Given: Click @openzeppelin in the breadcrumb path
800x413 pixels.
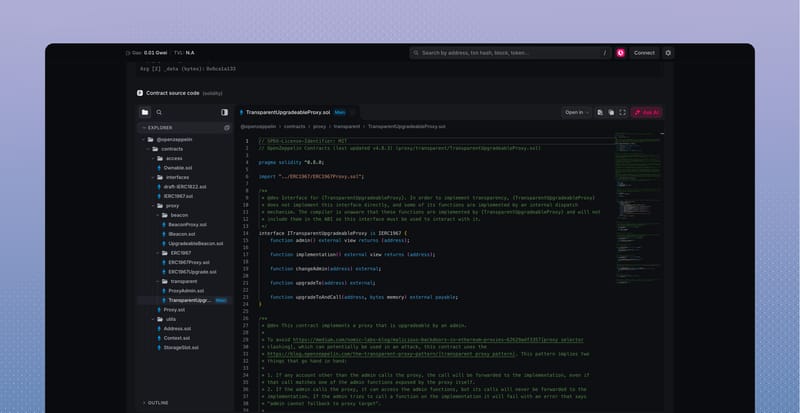Looking at the screenshot, I should [258, 126].
